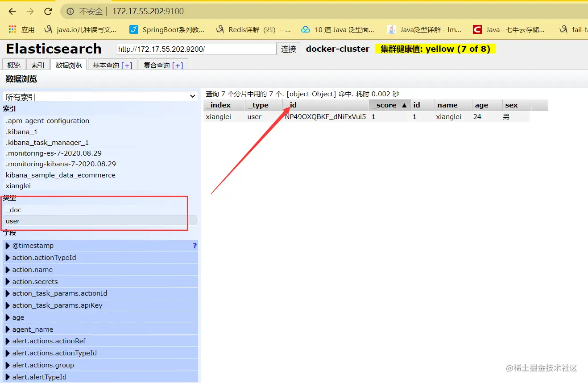This screenshot has width=588, height=383.
Task: Sort results by the age column header
Action: [x=487, y=105]
